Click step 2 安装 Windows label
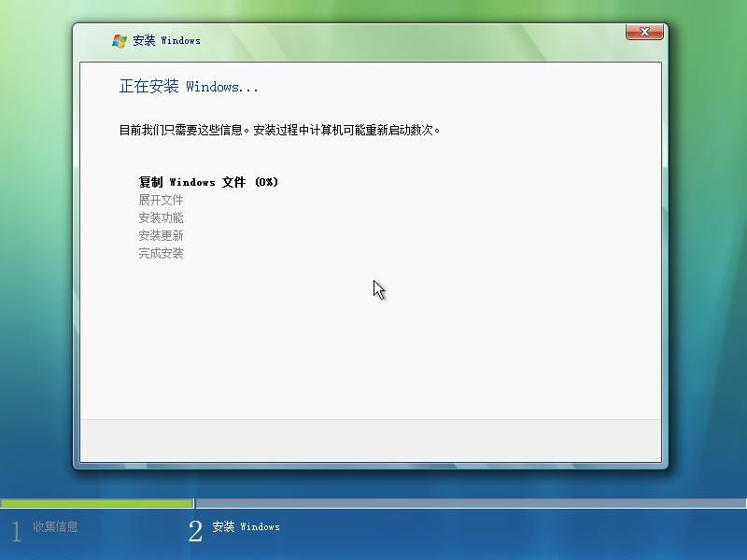This screenshot has height=560, width=747. (x=248, y=527)
